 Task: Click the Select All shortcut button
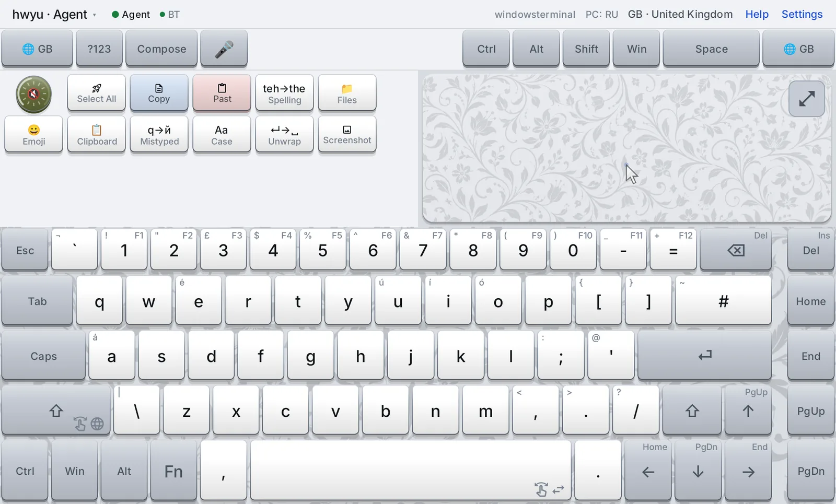tap(97, 93)
